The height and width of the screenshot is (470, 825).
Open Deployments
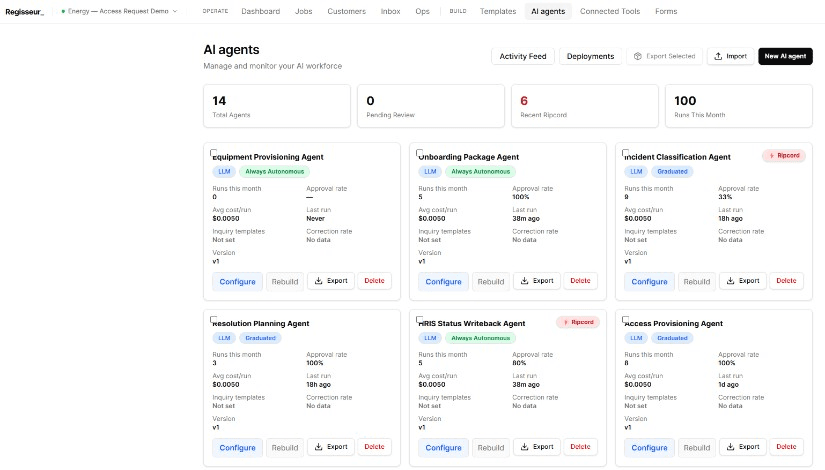[x=590, y=56]
